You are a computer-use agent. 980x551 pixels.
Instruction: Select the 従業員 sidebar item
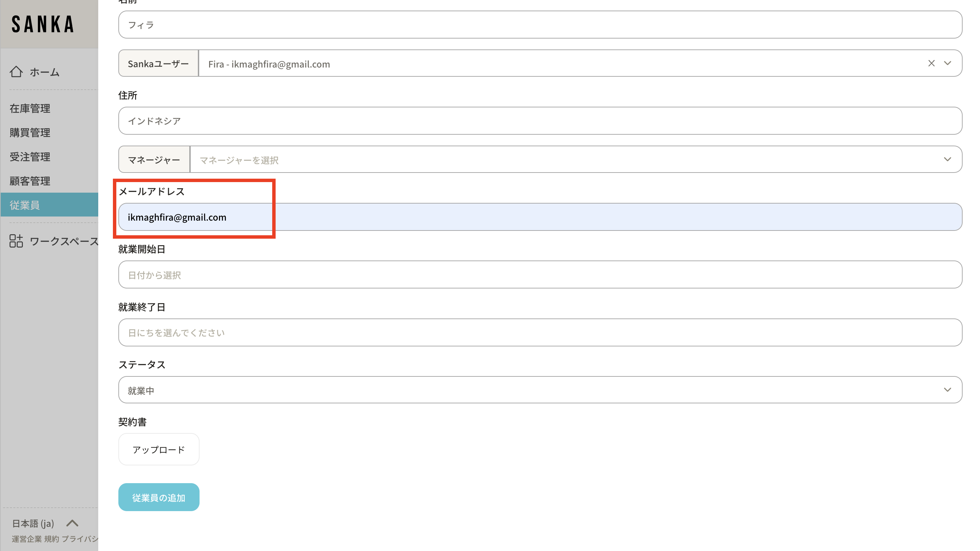[x=25, y=205]
